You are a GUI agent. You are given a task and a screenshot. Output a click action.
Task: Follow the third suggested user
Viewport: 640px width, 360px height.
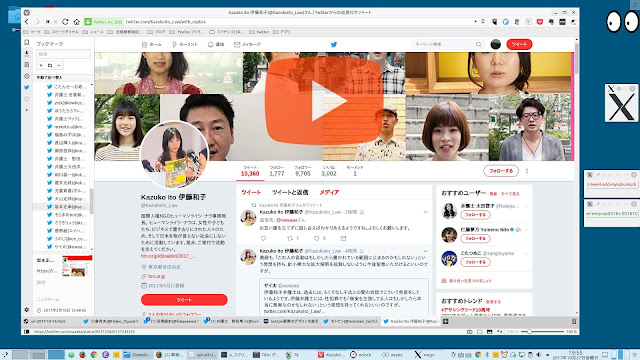click(475, 262)
